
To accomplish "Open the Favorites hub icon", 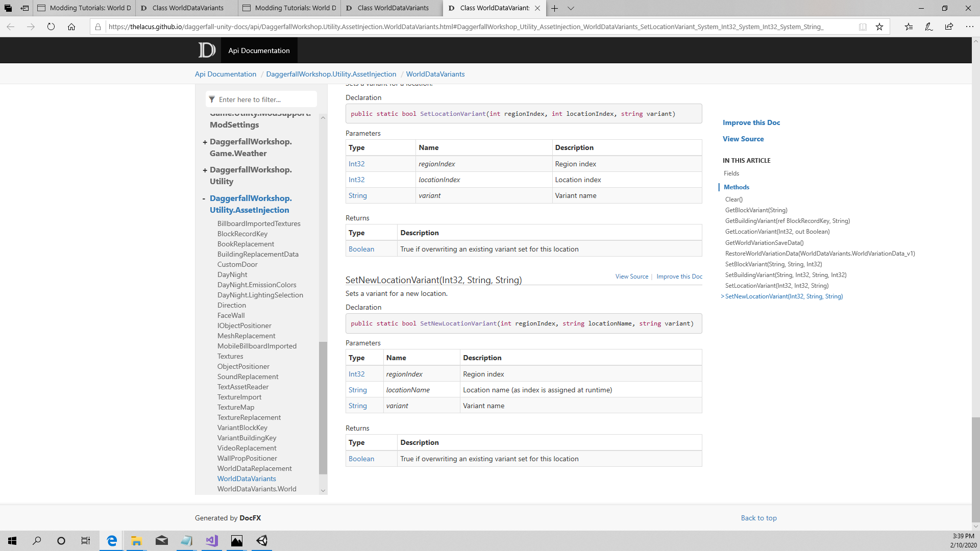I will coord(909,27).
